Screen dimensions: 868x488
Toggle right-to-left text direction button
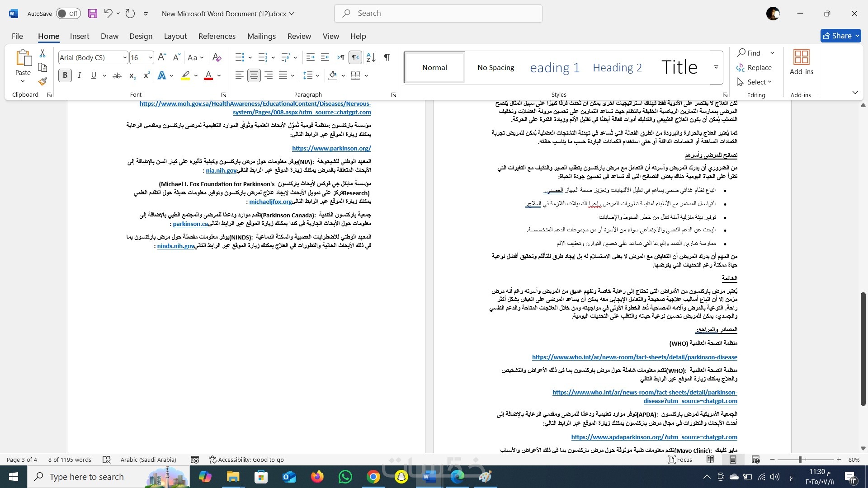[x=356, y=57]
